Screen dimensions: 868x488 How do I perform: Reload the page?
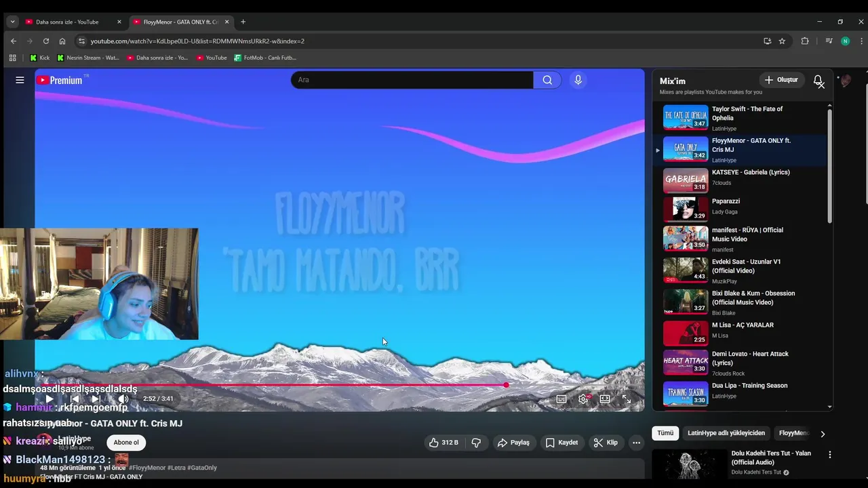point(46,41)
